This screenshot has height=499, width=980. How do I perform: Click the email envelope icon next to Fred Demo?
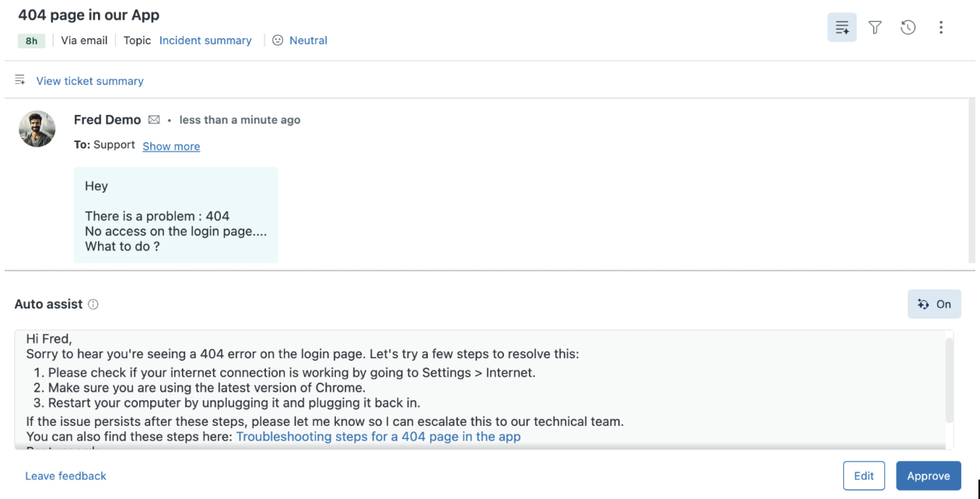pos(154,120)
